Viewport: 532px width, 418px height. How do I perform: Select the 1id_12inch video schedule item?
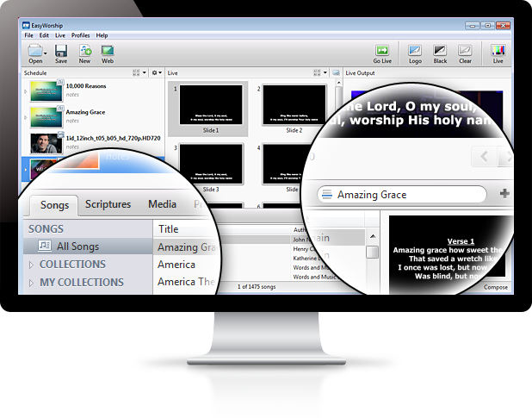pos(93,142)
